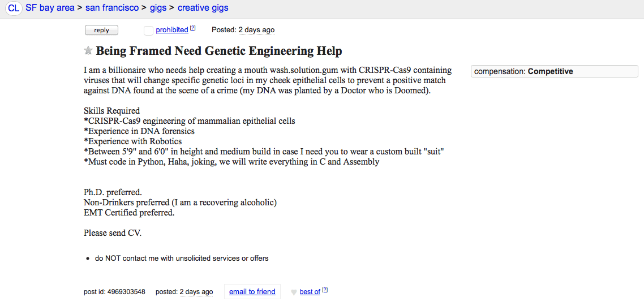The height and width of the screenshot is (306, 644).
Task: Nominate the post with best of link
Action: 310,292
